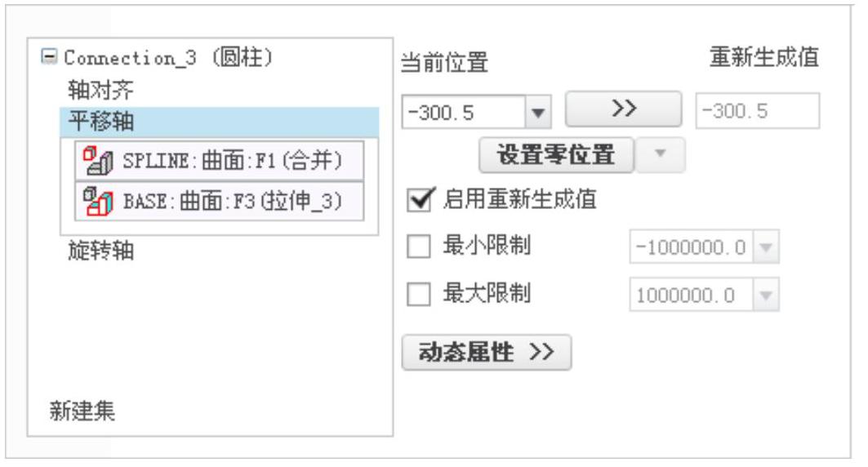Open the dropdown arrow beside 设置零位置
This screenshot has width=868, height=467.
[x=660, y=154]
